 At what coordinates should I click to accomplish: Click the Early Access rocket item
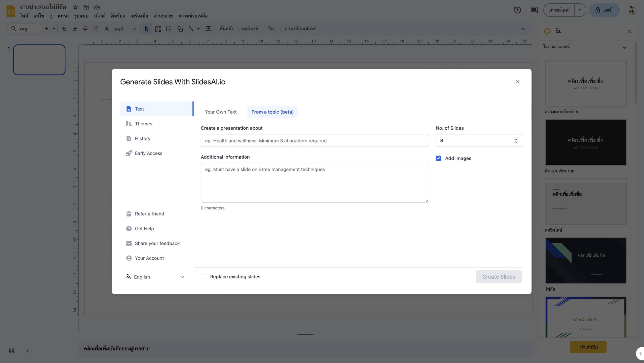click(x=148, y=153)
